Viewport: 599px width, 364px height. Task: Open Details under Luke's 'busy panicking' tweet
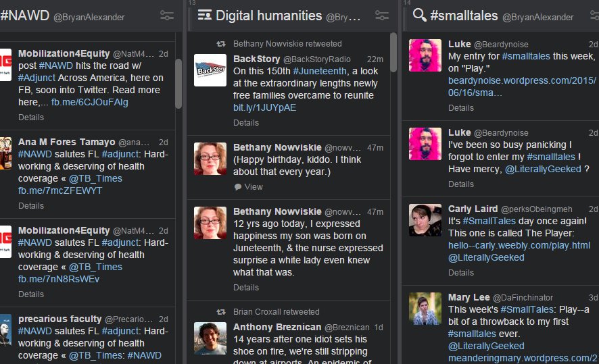point(460,184)
